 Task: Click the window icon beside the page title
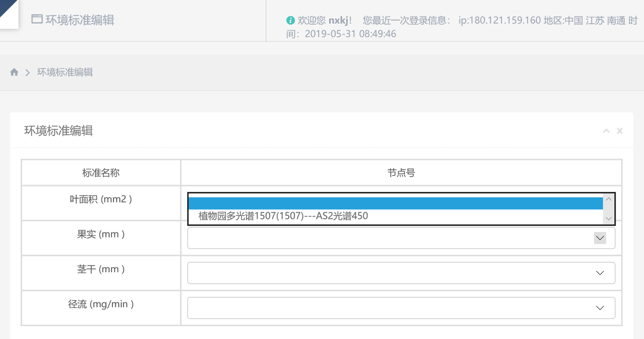click(37, 19)
